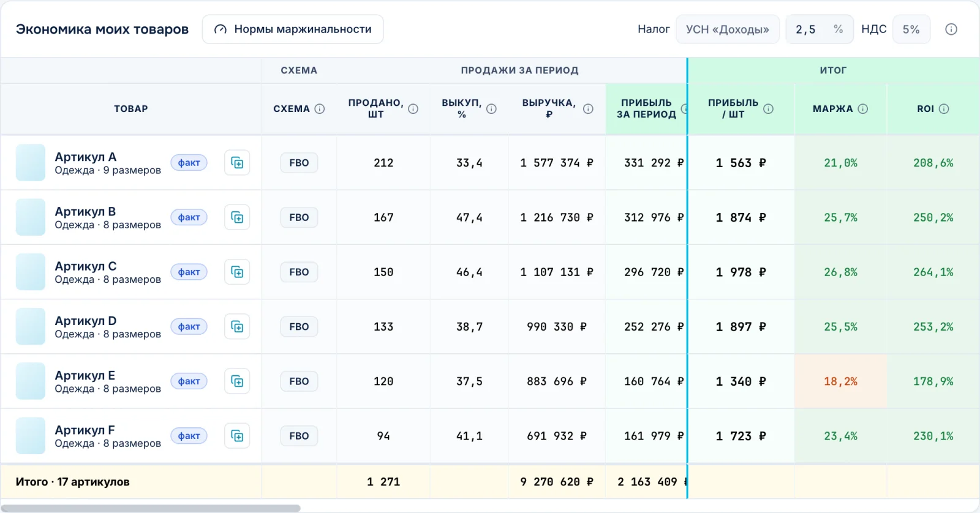Click the Артикул F product name
980x513 pixels.
(x=85, y=430)
